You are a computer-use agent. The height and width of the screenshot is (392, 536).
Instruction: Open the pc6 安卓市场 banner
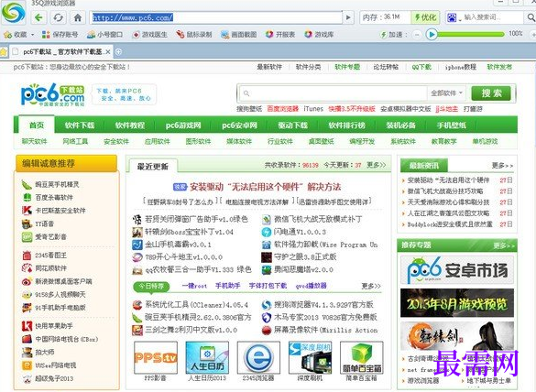click(457, 270)
